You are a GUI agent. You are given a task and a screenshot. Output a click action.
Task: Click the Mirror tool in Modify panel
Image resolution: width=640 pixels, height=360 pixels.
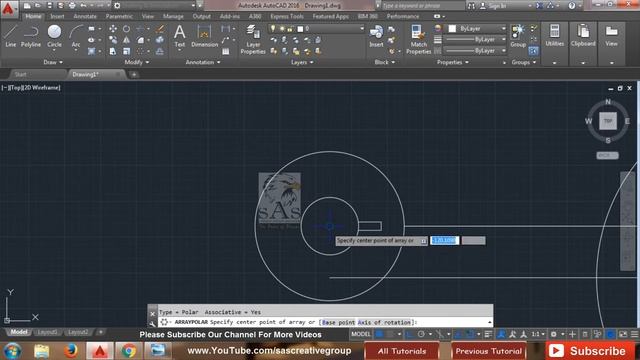[x=127, y=40]
